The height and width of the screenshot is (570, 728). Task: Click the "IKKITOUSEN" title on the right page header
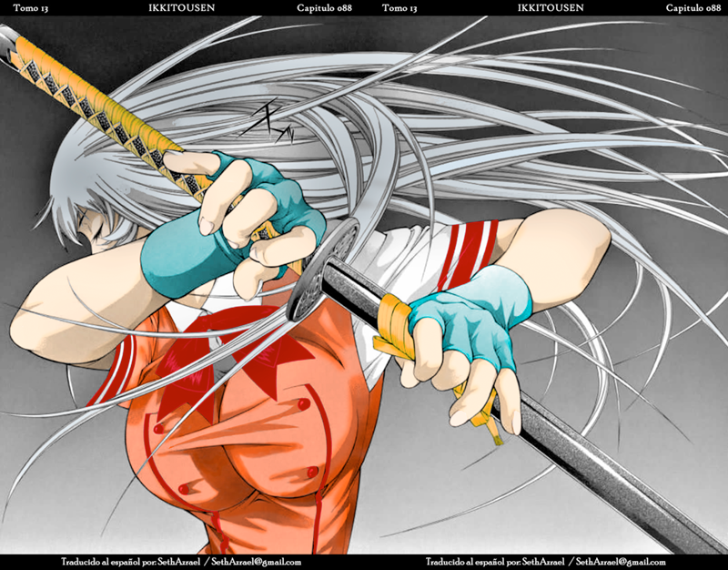coord(551,8)
